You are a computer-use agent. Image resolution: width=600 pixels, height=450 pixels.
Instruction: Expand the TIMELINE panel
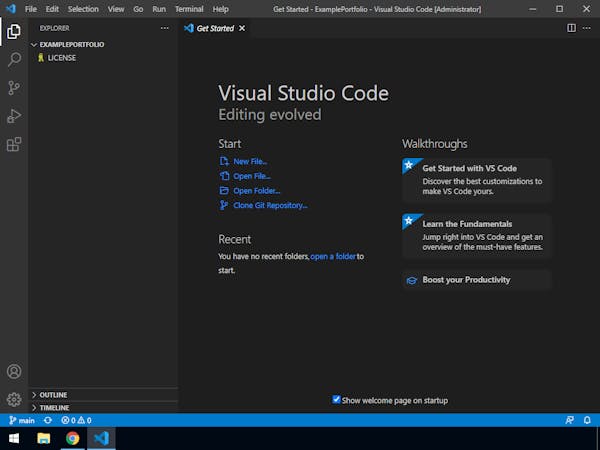(51, 408)
